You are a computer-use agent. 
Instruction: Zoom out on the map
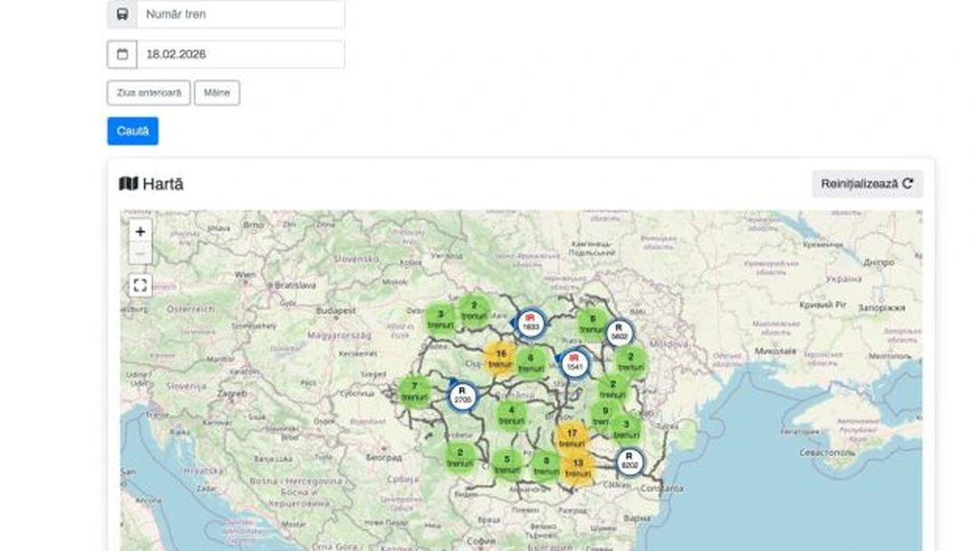click(x=140, y=253)
